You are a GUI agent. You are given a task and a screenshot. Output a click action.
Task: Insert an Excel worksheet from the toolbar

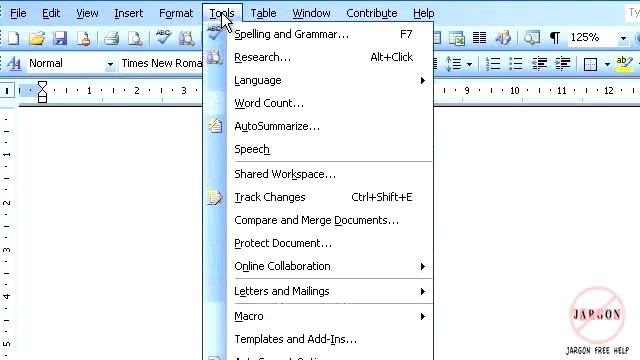coord(457,38)
